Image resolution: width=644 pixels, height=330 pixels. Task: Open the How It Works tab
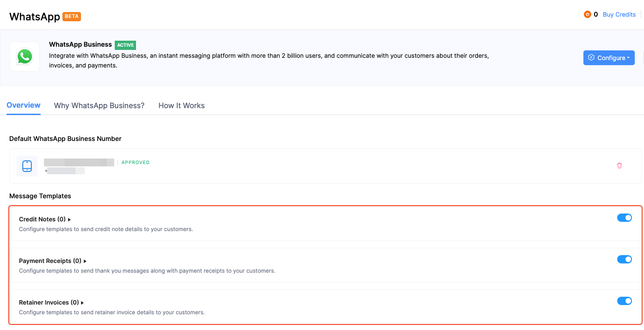coord(181,105)
